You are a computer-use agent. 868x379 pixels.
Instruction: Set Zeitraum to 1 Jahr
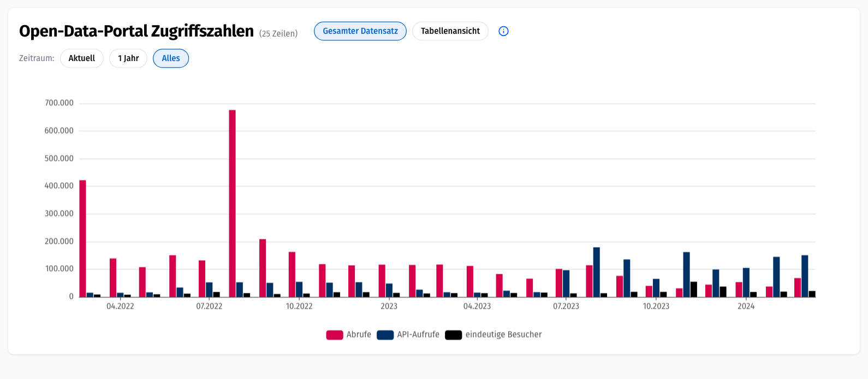pyautogui.click(x=128, y=58)
